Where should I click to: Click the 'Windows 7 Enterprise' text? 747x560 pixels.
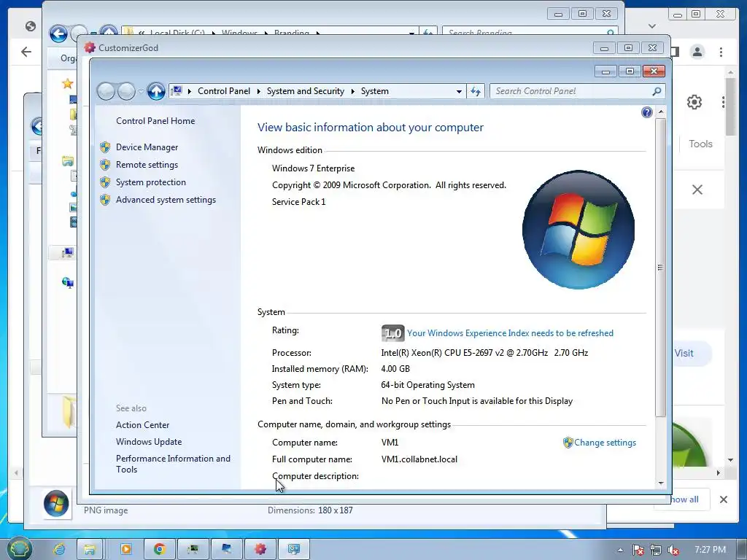point(313,168)
